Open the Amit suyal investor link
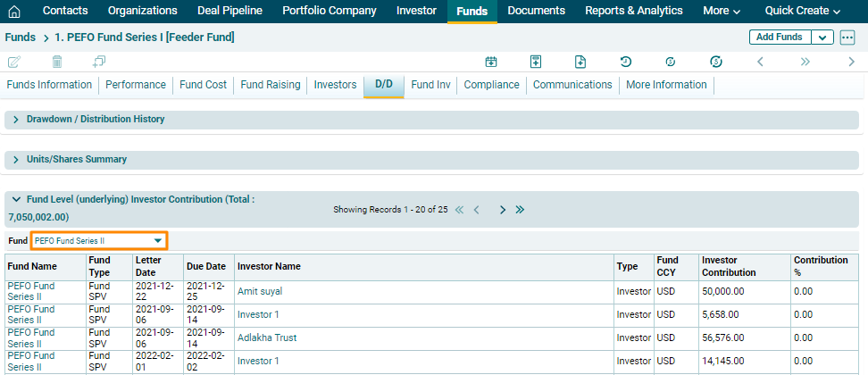The height and width of the screenshot is (375, 868). (260, 292)
